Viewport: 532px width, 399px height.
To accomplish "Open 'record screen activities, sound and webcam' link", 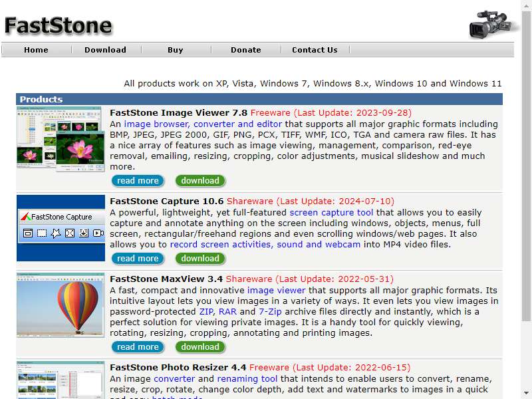I will [265, 245].
